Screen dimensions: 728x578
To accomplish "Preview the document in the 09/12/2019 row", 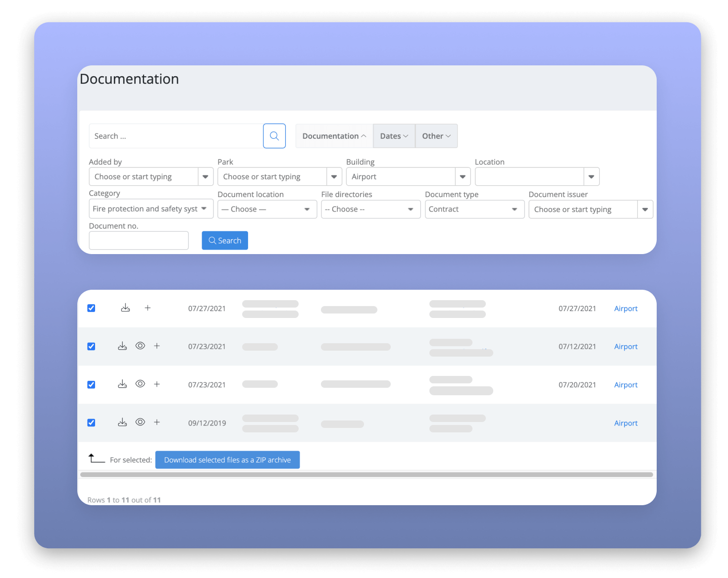I will 140,422.
